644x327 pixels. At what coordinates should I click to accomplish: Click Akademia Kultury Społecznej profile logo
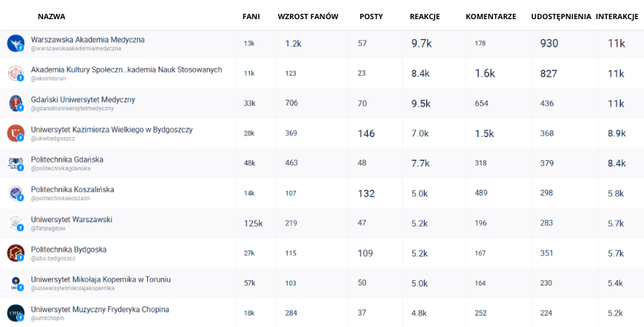[x=15, y=74]
